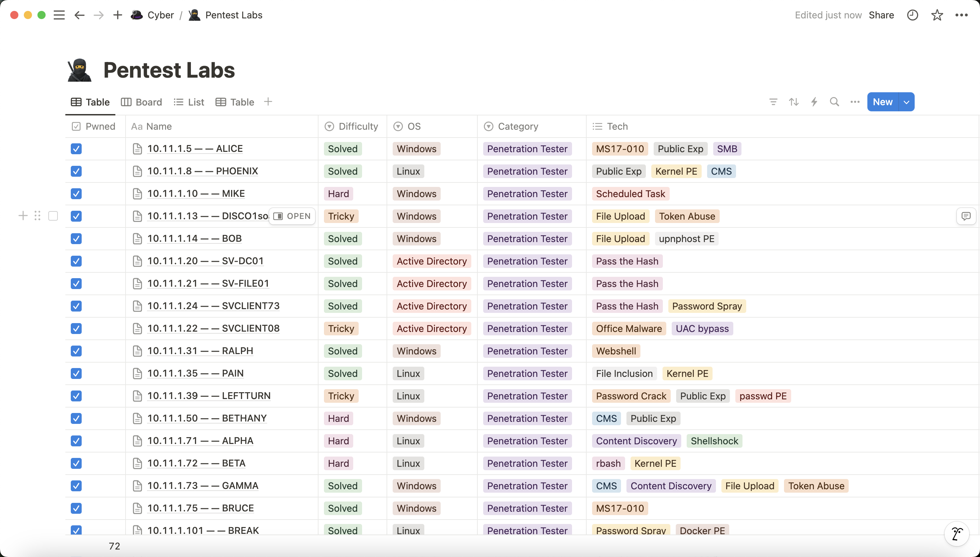Favorite this page with the star icon

[937, 15]
